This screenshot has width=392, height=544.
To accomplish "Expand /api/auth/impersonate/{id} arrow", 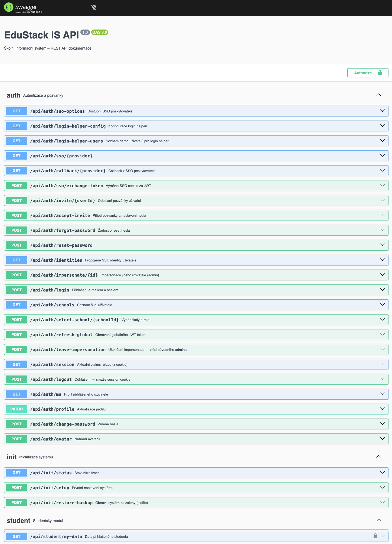I will [383, 275].
